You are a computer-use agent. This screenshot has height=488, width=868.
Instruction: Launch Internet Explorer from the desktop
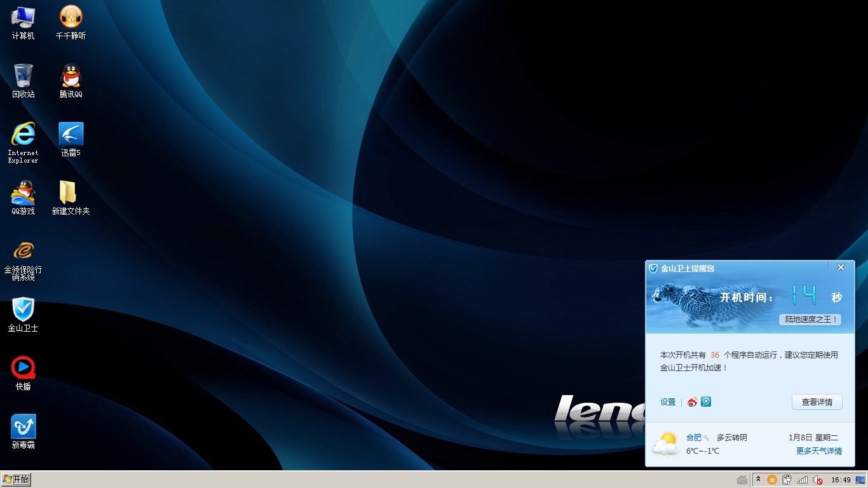click(x=24, y=143)
